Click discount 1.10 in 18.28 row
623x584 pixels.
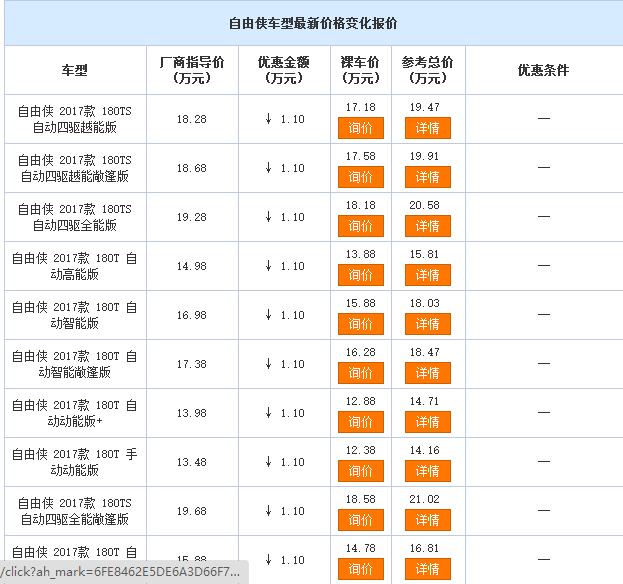coord(285,119)
